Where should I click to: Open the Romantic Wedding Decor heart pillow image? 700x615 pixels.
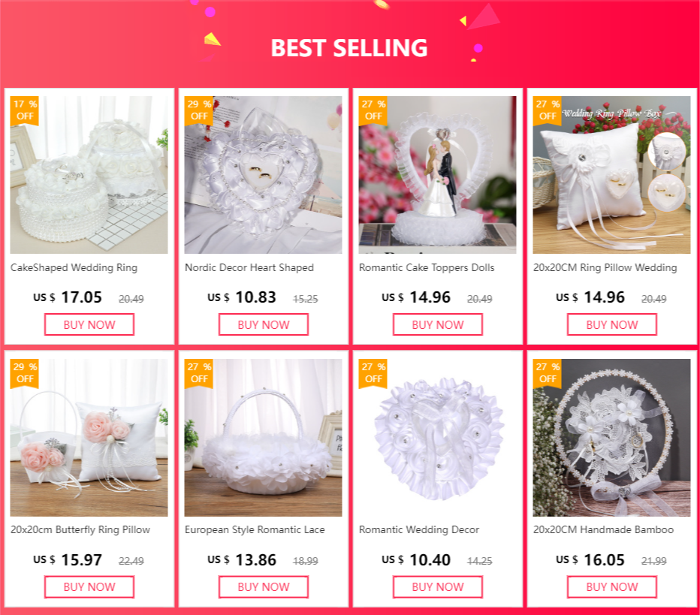437,437
